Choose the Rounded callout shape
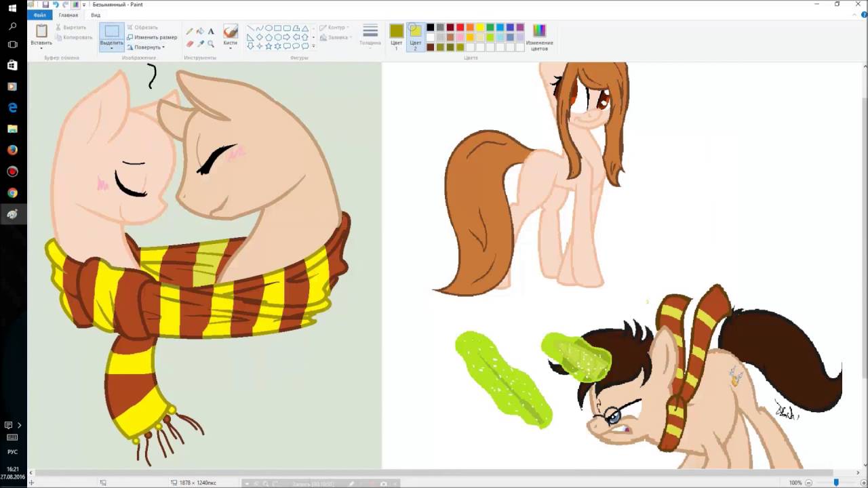This screenshot has width=868, height=488. point(287,46)
